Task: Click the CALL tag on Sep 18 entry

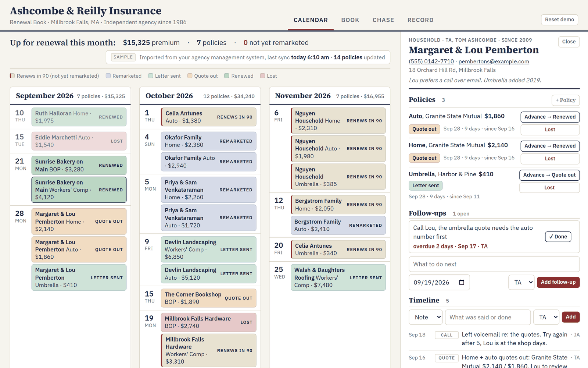Action: click(447, 335)
